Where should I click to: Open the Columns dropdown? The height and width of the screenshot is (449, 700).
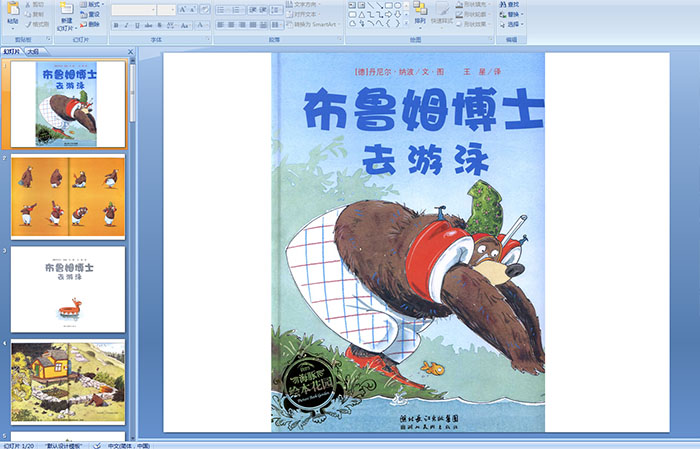(x=277, y=25)
